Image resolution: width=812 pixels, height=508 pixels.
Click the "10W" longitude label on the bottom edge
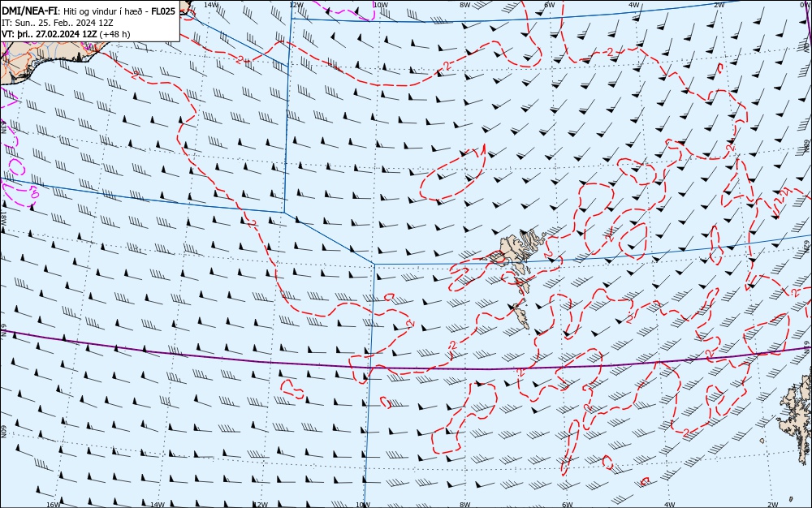pos(363,505)
